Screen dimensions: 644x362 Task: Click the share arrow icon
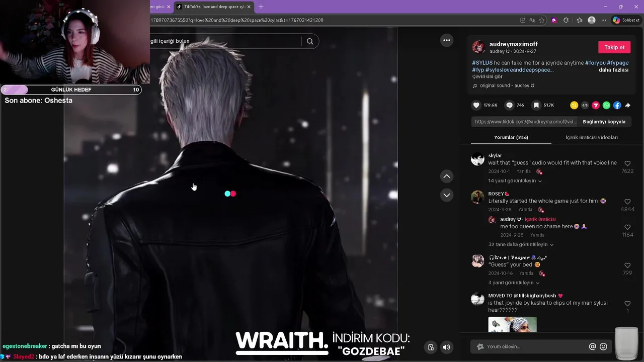627,105
